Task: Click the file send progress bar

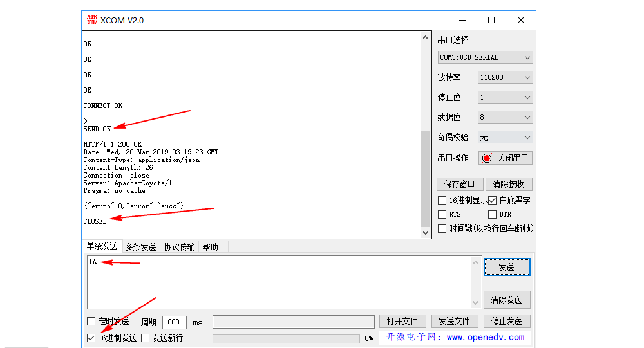Action: tap(286, 338)
